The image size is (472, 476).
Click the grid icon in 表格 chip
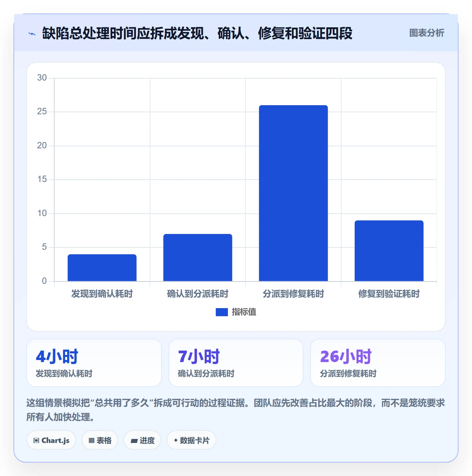(91, 441)
